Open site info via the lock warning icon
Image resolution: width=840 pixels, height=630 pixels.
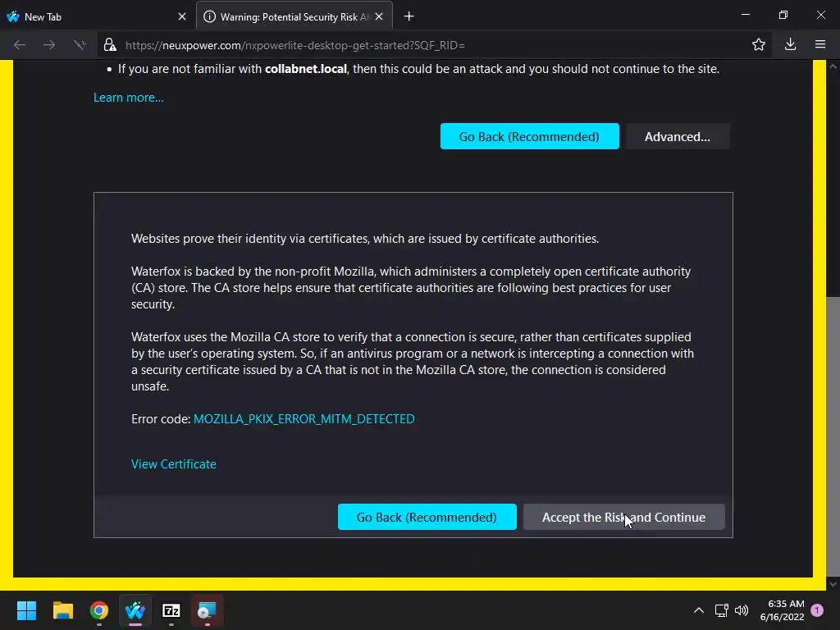(111, 45)
